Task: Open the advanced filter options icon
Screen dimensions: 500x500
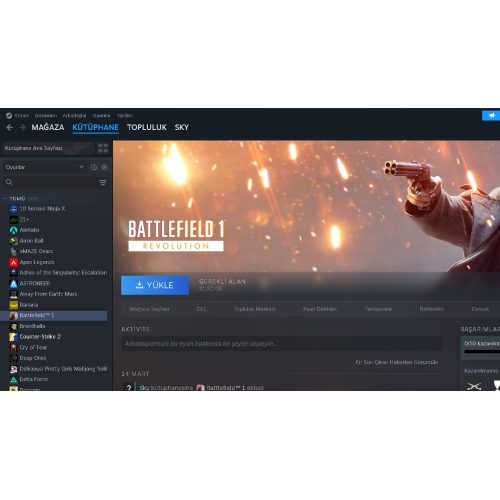Action: click(103, 182)
